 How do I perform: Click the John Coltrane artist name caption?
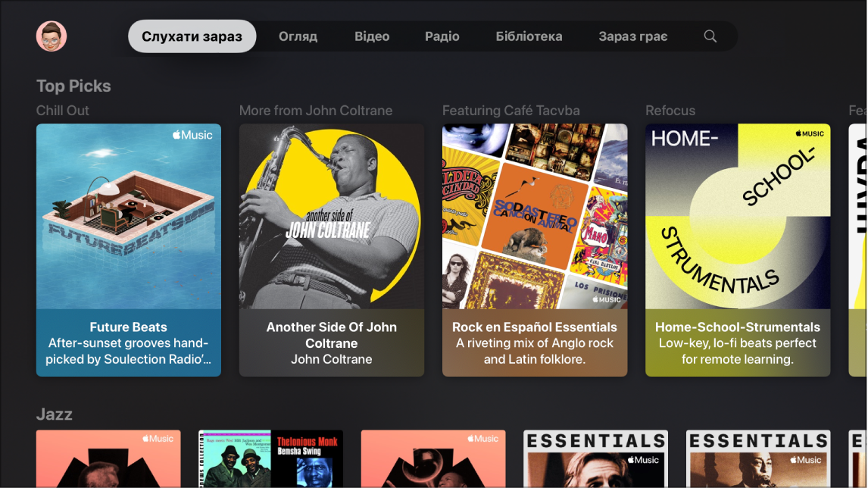(332, 359)
